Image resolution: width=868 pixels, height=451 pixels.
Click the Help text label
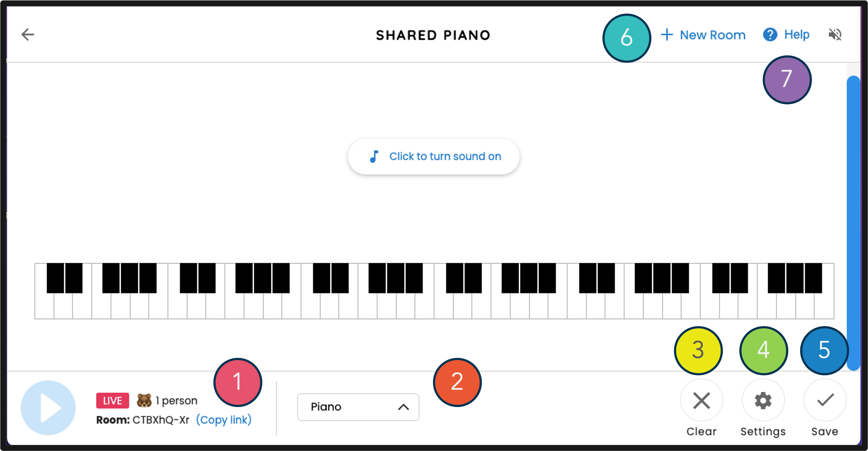(796, 34)
